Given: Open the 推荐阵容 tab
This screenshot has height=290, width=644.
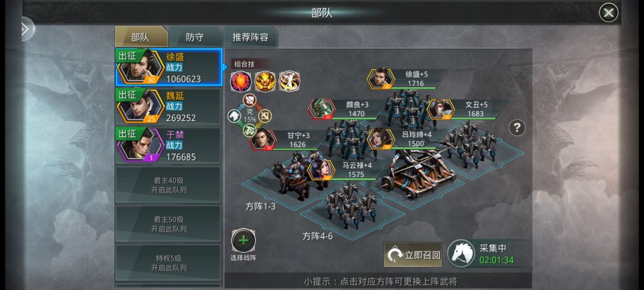Looking at the screenshot, I should [250, 38].
